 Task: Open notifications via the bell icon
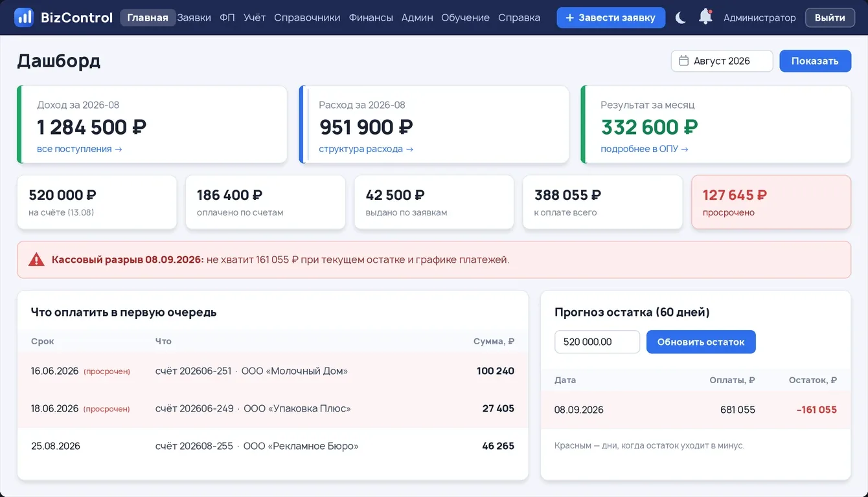coord(705,17)
